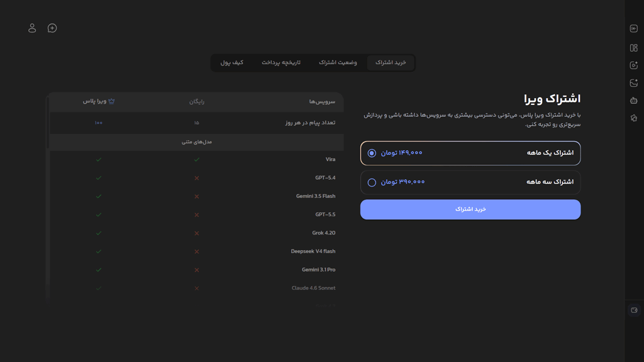Click the Deepseek V4 flash model name
This screenshot has width=644, height=362.
[313, 251]
